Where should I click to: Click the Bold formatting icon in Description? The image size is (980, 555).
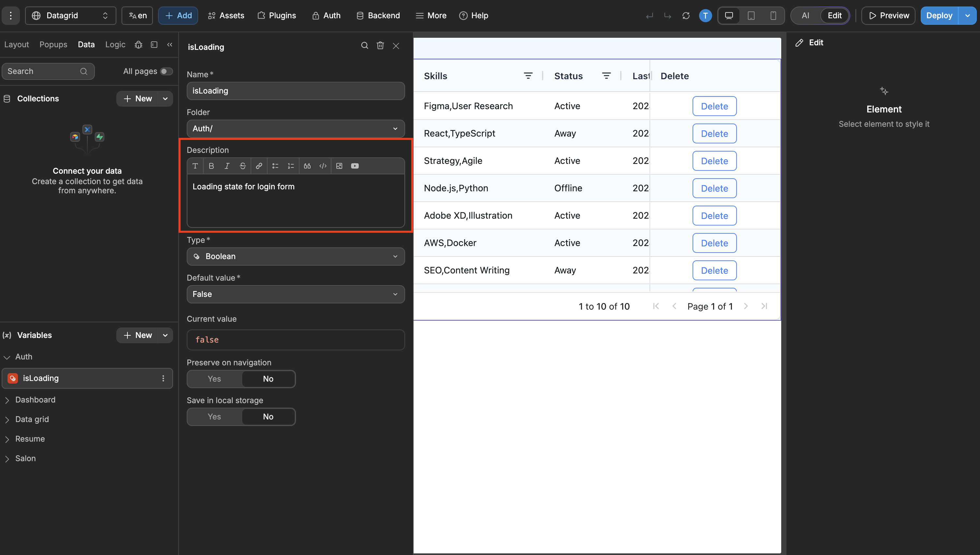coord(211,166)
